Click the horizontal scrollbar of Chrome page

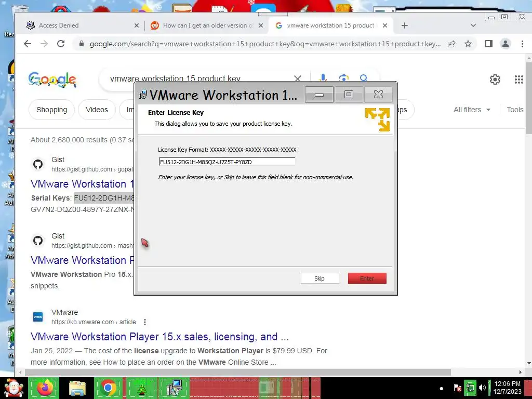pos(237,372)
